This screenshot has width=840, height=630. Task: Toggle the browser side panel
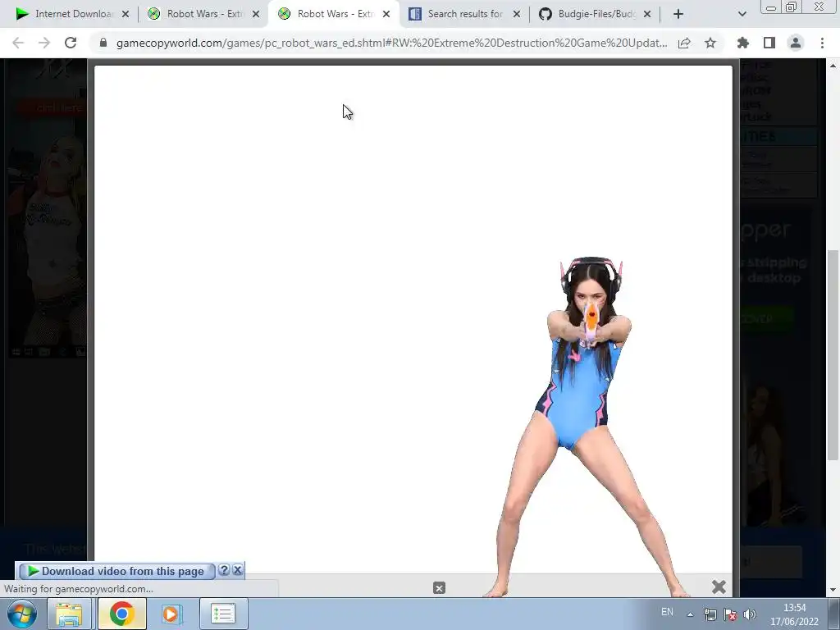pos(769,43)
